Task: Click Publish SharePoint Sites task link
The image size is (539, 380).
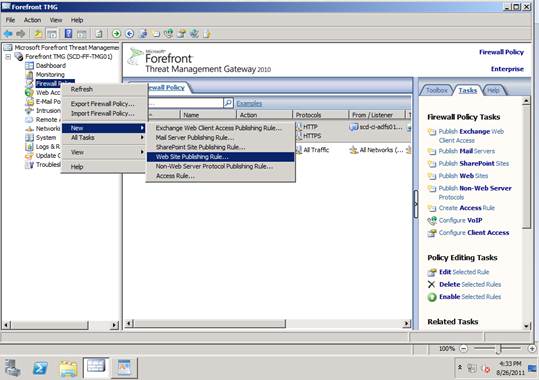Action: [474, 164]
